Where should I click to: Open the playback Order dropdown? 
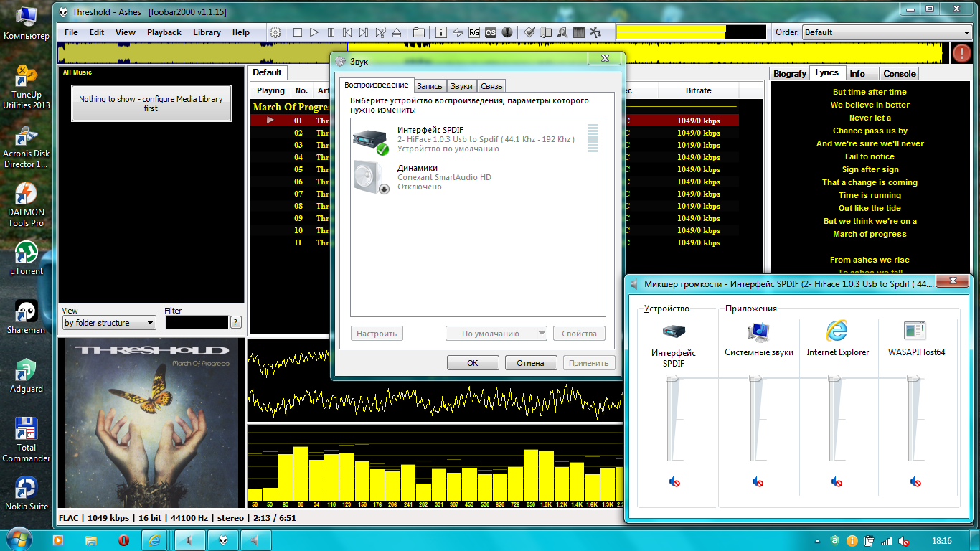pos(886,32)
